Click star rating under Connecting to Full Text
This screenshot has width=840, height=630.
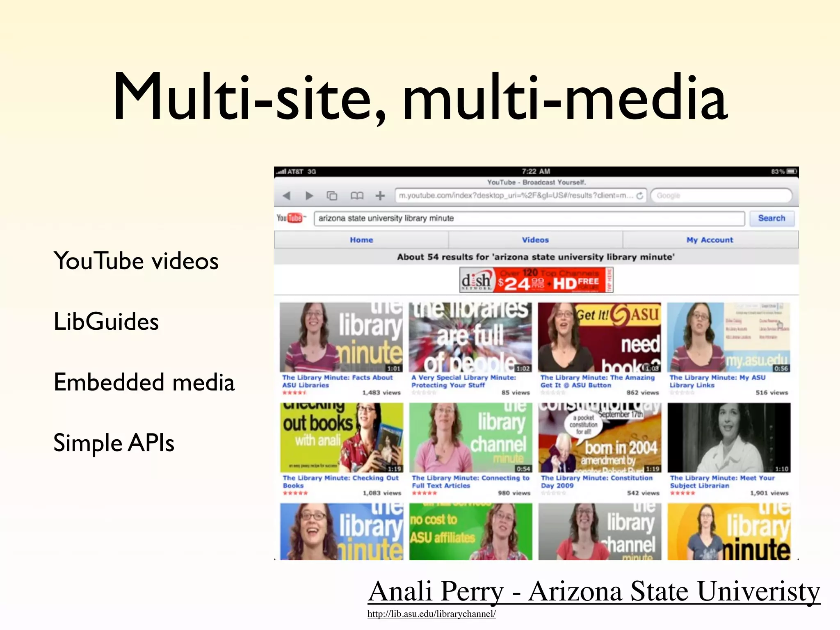pyautogui.click(x=424, y=493)
